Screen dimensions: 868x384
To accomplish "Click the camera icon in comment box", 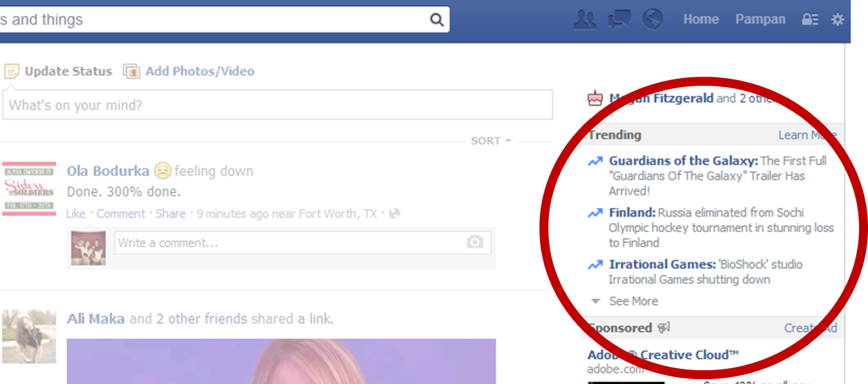I will [474, 242].
